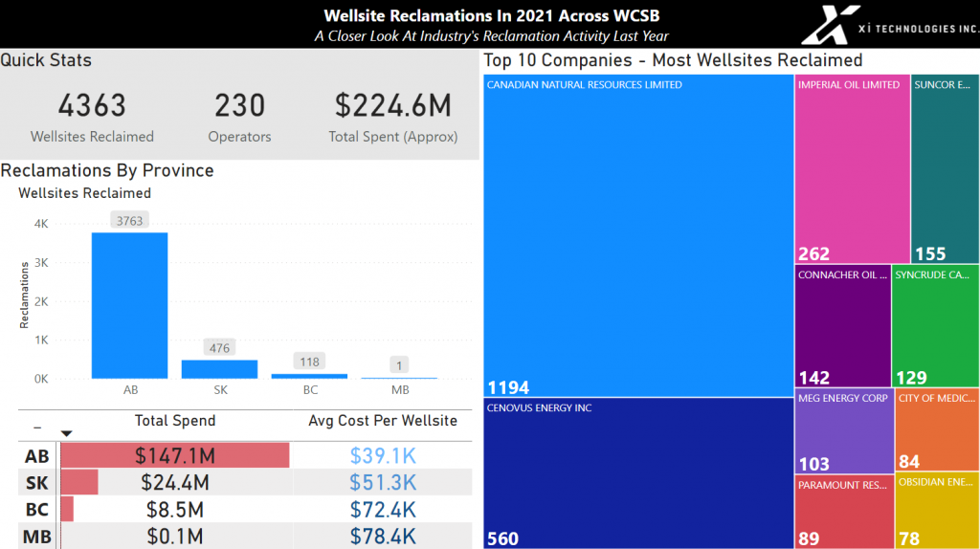This screenshot has width=980, height=549.
Task: Select the Cenovus Energy Inc tile
Action: pyautogui.click(x=638, y=473)
